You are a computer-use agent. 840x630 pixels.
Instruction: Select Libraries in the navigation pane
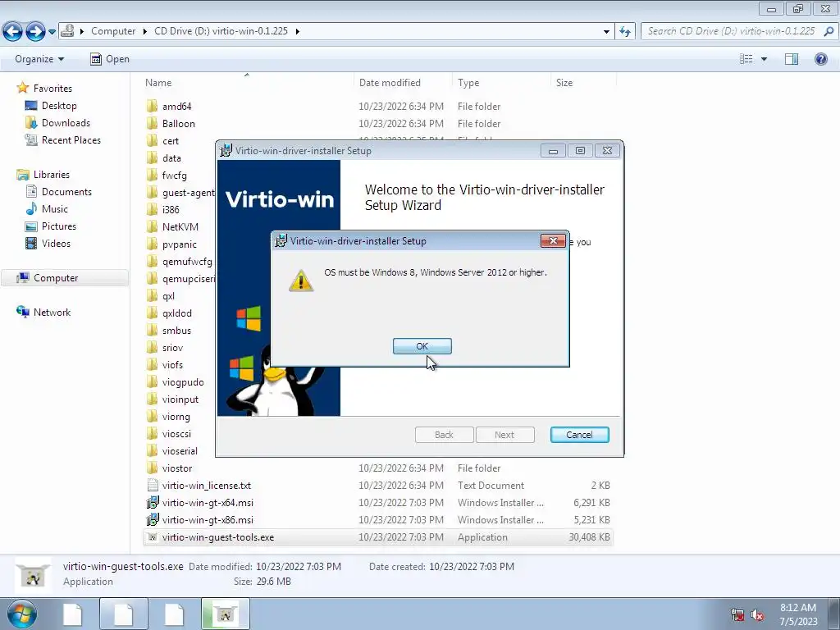click(x=52, y=175)
